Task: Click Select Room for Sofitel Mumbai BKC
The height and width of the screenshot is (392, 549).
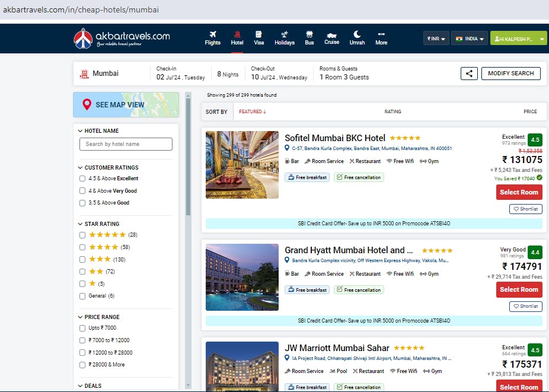Action: (x=519, y=192)
